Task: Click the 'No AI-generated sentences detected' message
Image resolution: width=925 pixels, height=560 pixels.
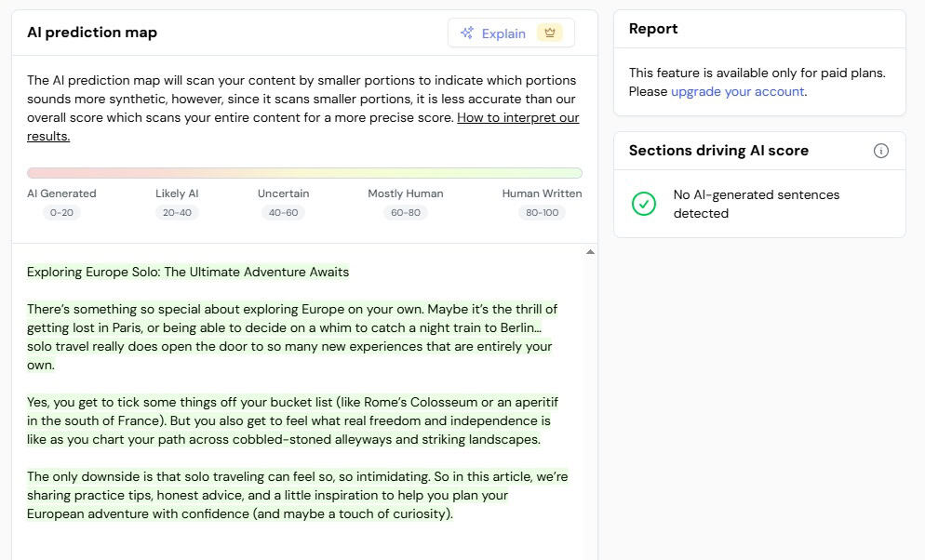Action: pyautogui.click(x=756, y=204)
